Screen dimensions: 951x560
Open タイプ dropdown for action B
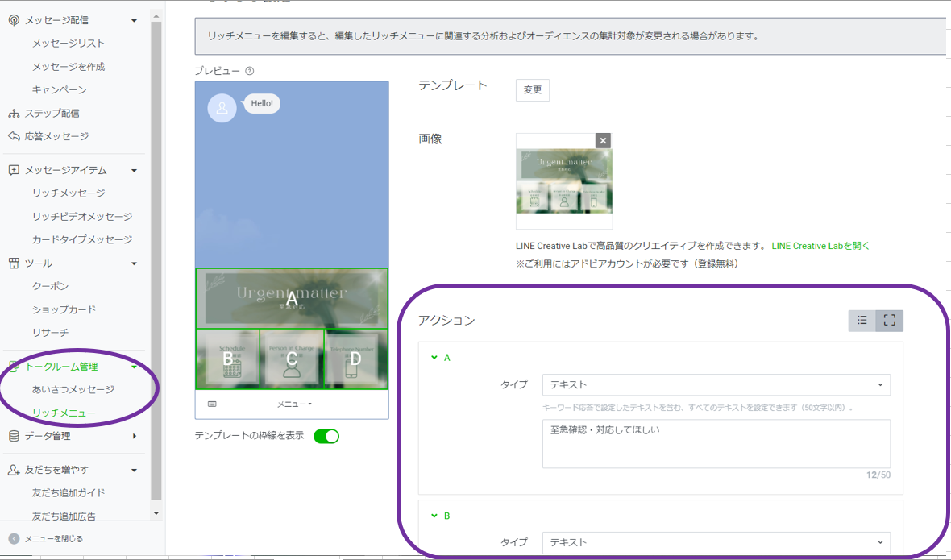click(x=716, y=542)
